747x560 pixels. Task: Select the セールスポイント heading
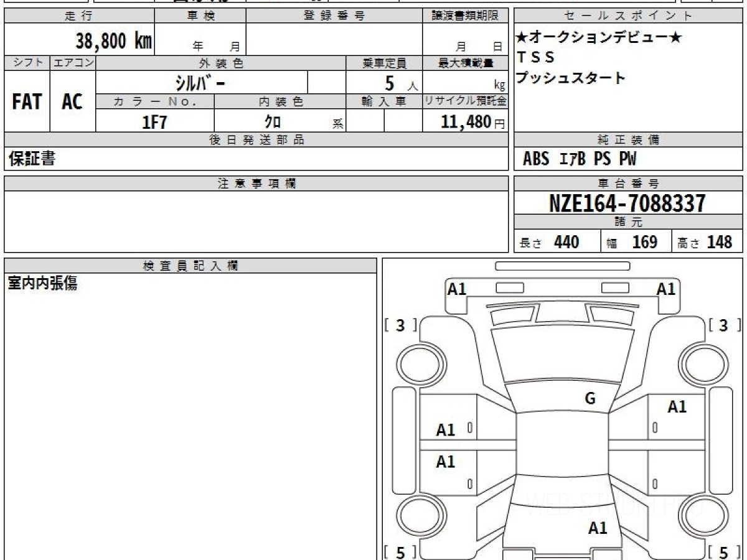pos(628,16)
